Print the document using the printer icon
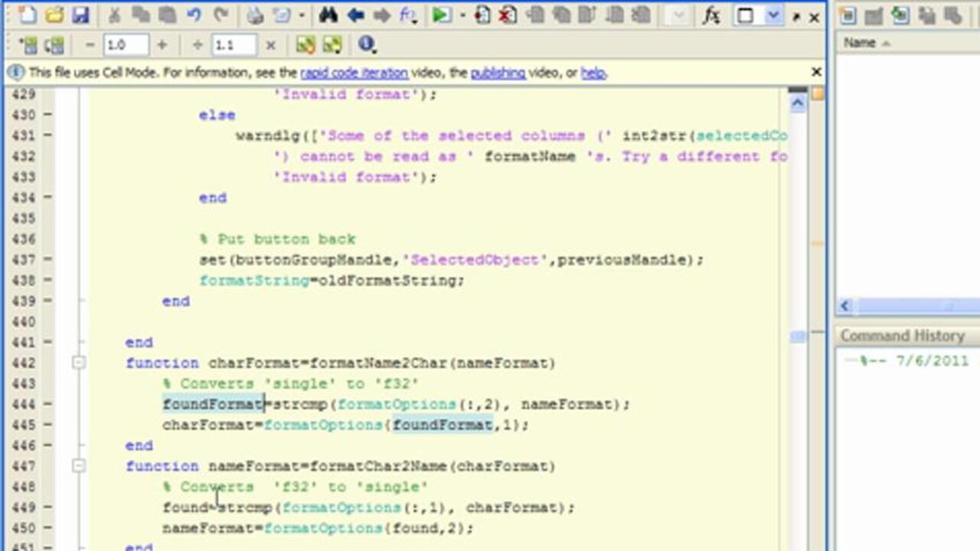Image resolution: width=980 pixels, height=551 pixels. click(255, 15)
